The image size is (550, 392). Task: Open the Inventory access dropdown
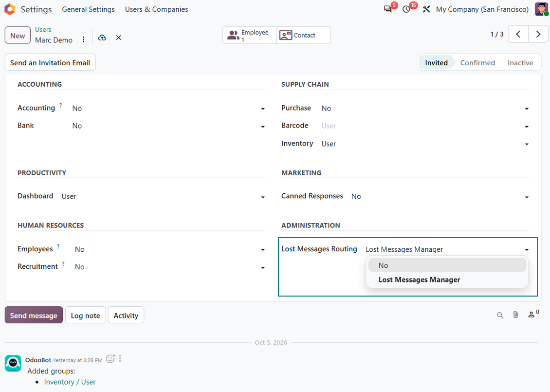tap(425, 144)
